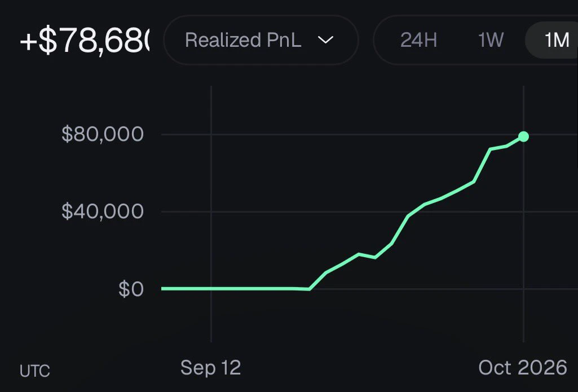The height and width of the screenshot is (392, 578).
Task: Click the $40,000 y-axis label
Action: pos(103,212)
